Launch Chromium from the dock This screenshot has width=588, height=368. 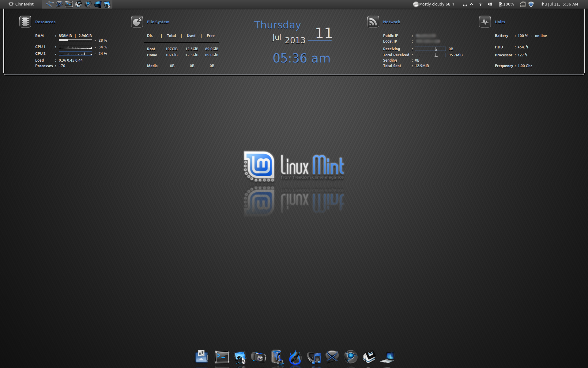(x=351, y=357)
